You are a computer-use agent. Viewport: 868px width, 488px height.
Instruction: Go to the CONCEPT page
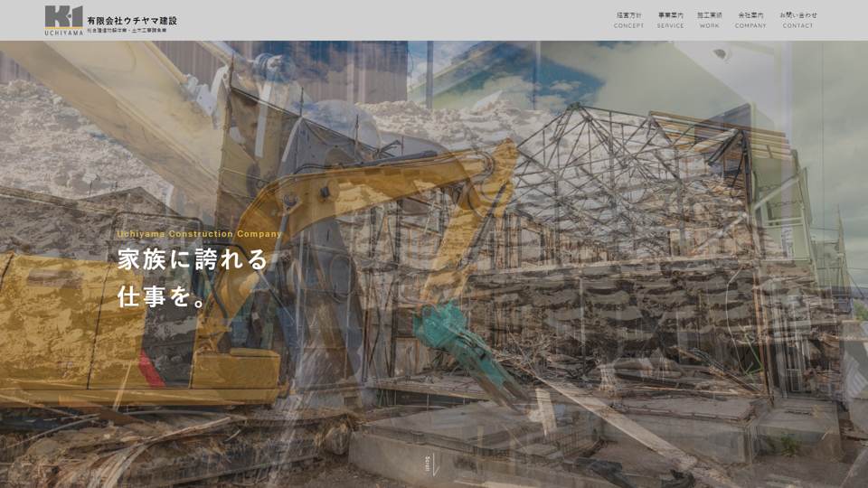pos(628,26)
